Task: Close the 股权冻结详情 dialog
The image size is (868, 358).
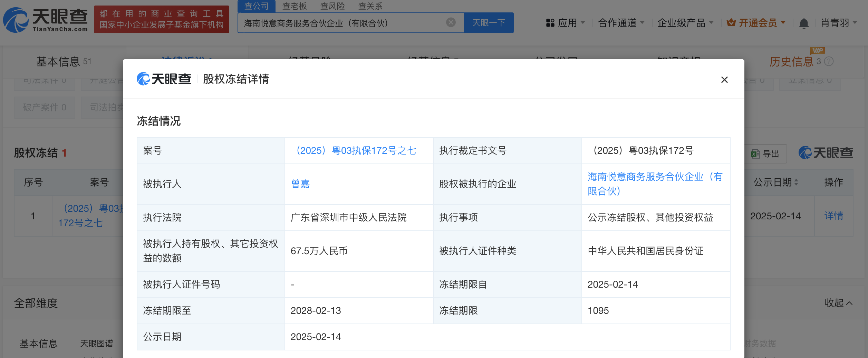Action: point(724,80)
